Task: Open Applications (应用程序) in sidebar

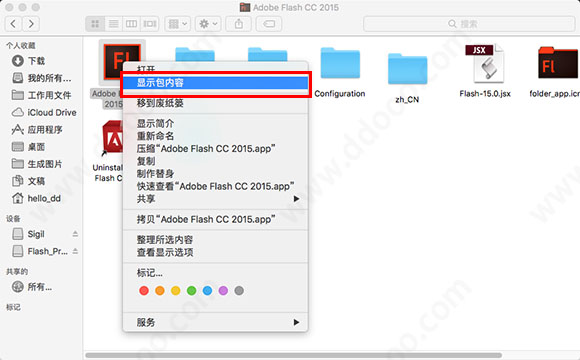Action: pos(37,129)
